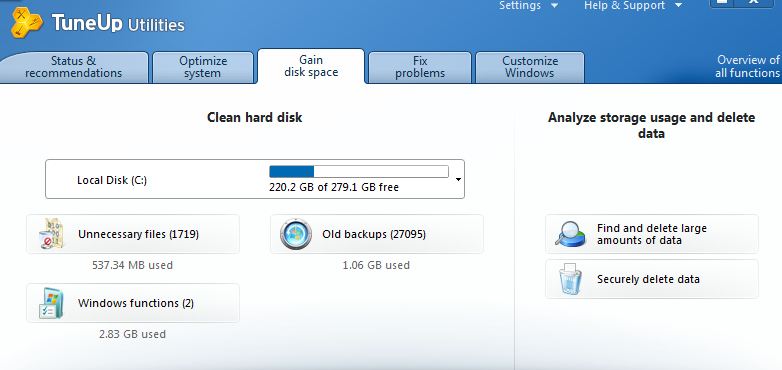Image resolution: width=782 pixels, height=370 pixels.
Task: Switch to Status & recommendations tab
Action: [74, 67]
